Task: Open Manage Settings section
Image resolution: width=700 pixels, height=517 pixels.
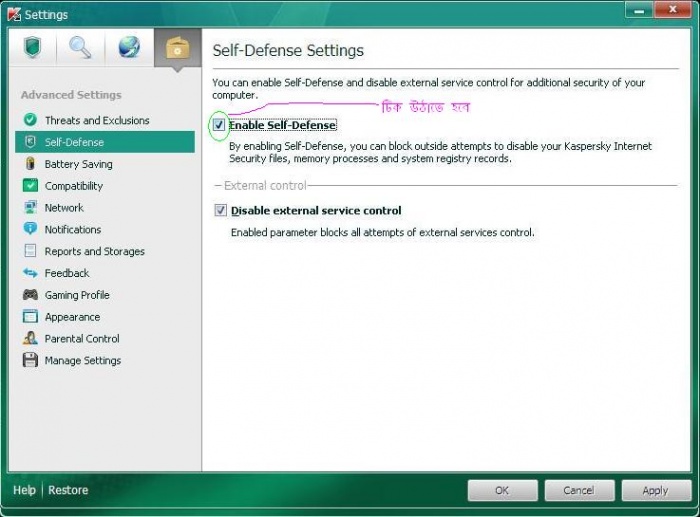Action: [x=105, y=360]
